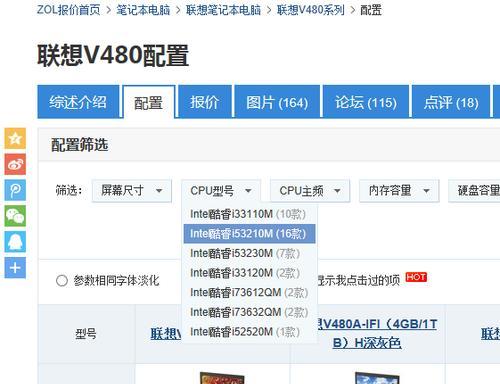This screenshot has width=500, height=384.
Task: Toggle 参数相同字体淡化 radio option
Action: tap(62, 281)
